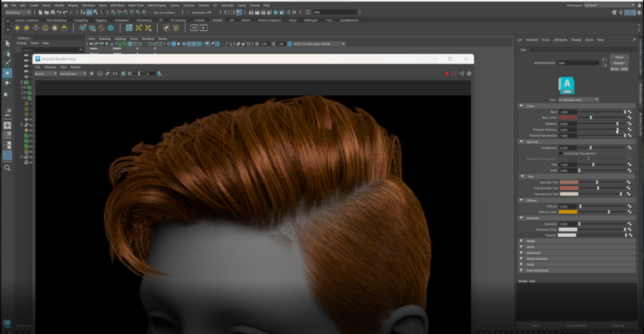Open Arnold RenderView settings gear icon
644x334 pixels.
[469, 74]
